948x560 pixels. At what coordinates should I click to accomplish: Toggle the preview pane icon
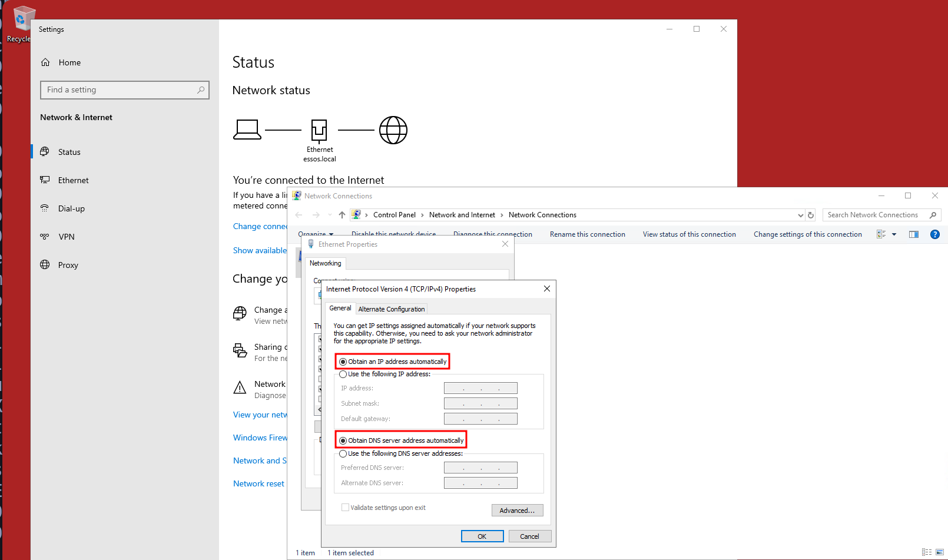(913, 234)
